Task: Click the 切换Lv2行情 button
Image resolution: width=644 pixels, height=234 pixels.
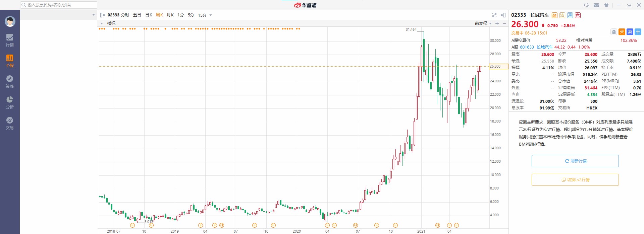Action: pos(575,180)
